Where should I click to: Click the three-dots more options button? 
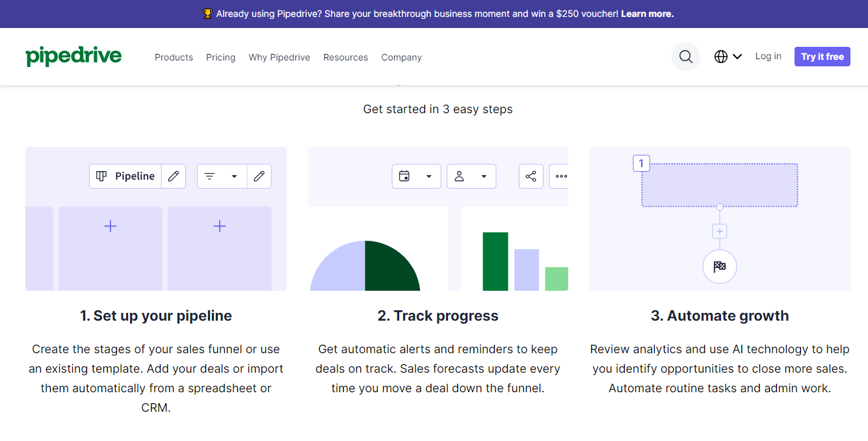(x=559, y=176)
